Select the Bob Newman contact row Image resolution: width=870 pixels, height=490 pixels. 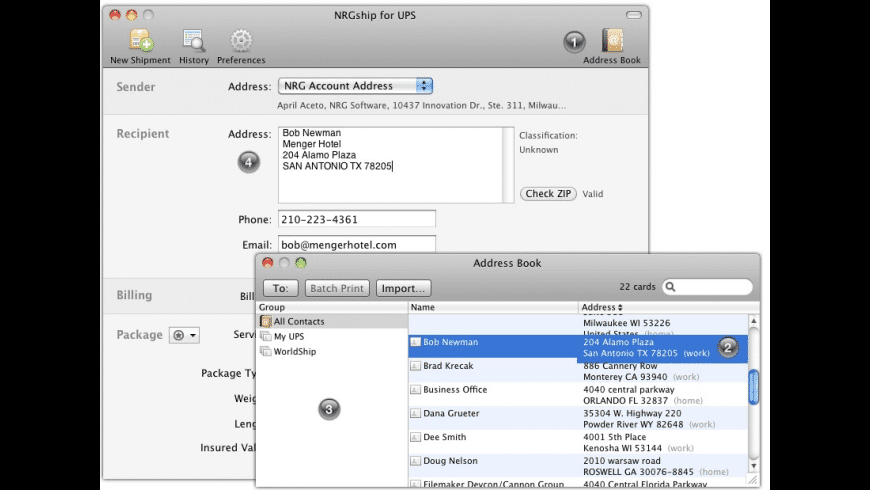[x=578, y=348]
